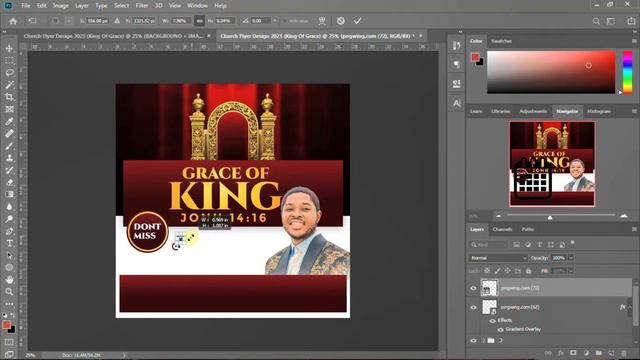Click the foreground color swatch in Color panel
640x360 pixels.
tap(475, 57)
